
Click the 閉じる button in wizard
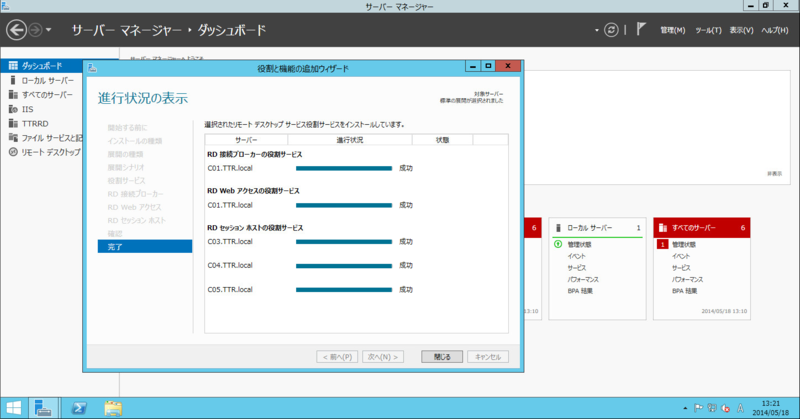click(442, 357)
